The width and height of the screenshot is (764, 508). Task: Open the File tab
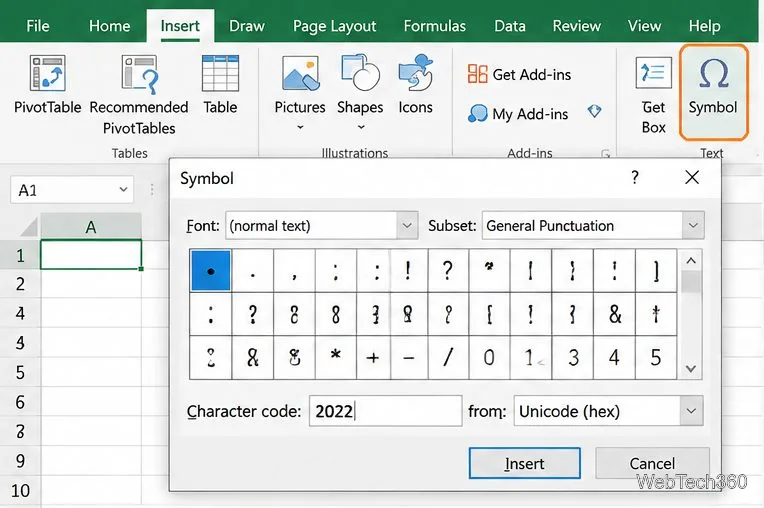(x=38, y=25)
